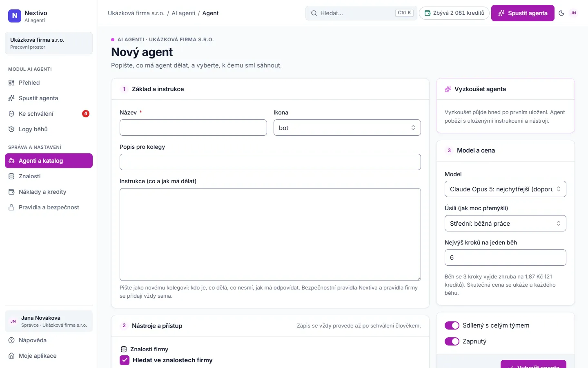Toggle dark mode moon icon
This screenshot has height=368, width=588.
pos(561,13)
